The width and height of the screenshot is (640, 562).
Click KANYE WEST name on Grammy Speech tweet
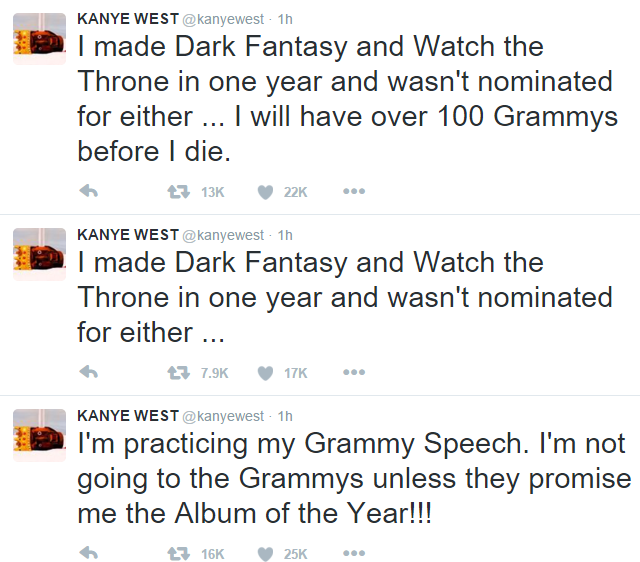coord(126,415)
